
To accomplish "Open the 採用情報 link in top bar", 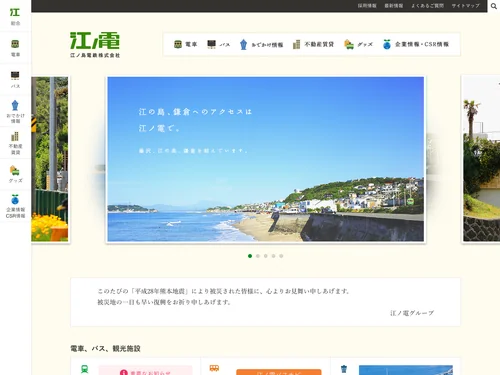I will click(367, 6).
